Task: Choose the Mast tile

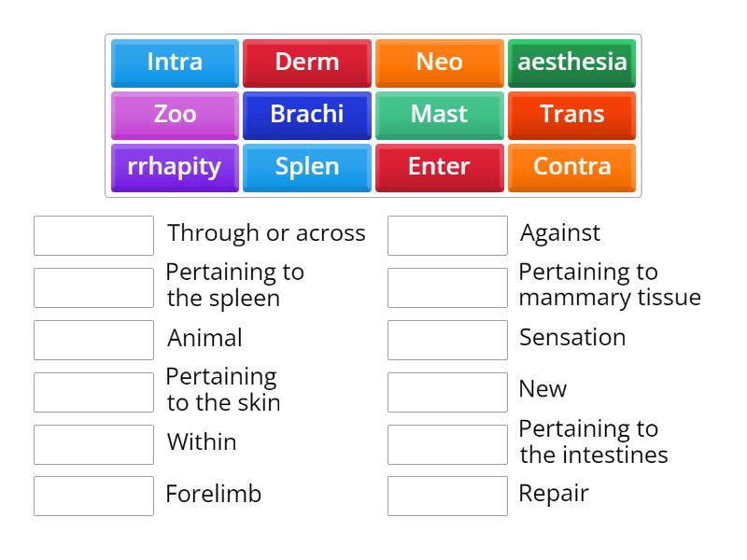Action: [x=439, y=115]
